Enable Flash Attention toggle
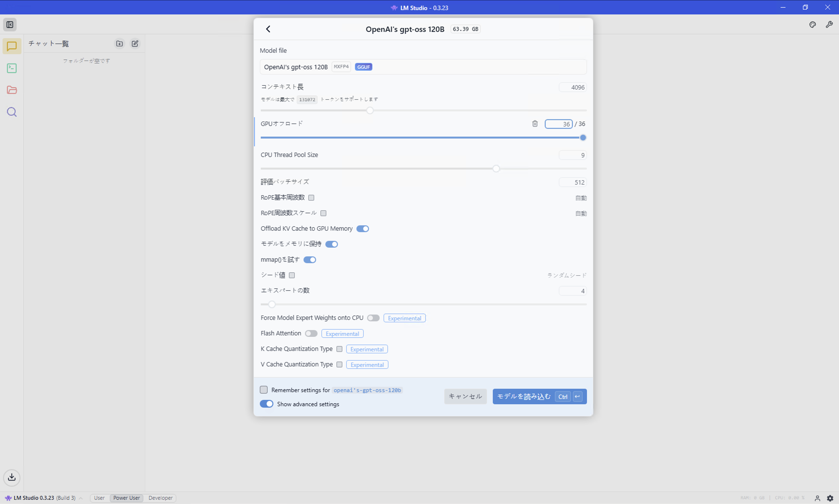 coord(311,333)
